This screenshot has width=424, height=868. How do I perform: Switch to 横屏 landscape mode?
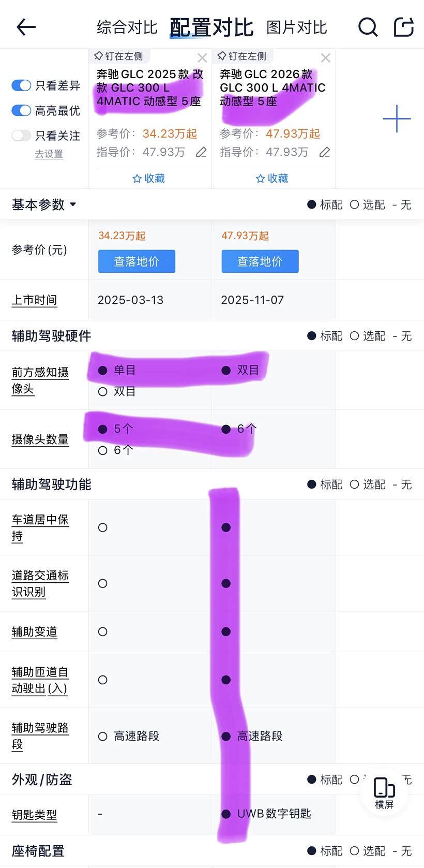384,792
